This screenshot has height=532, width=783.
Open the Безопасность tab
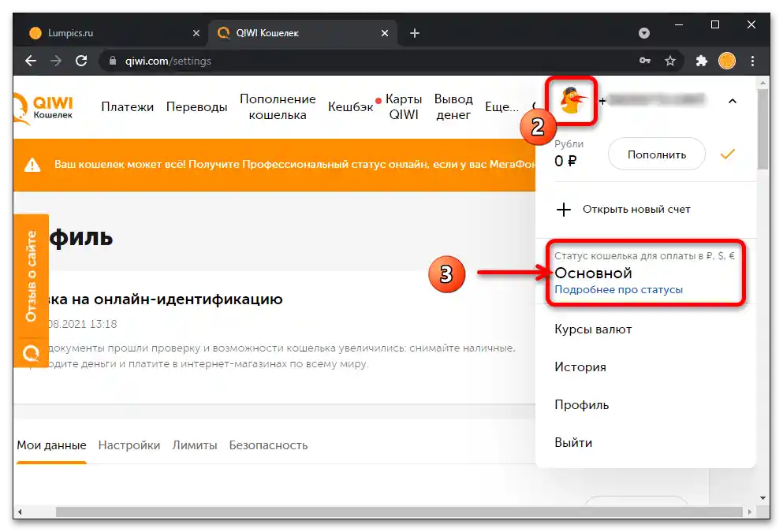[x=268, y=445]
